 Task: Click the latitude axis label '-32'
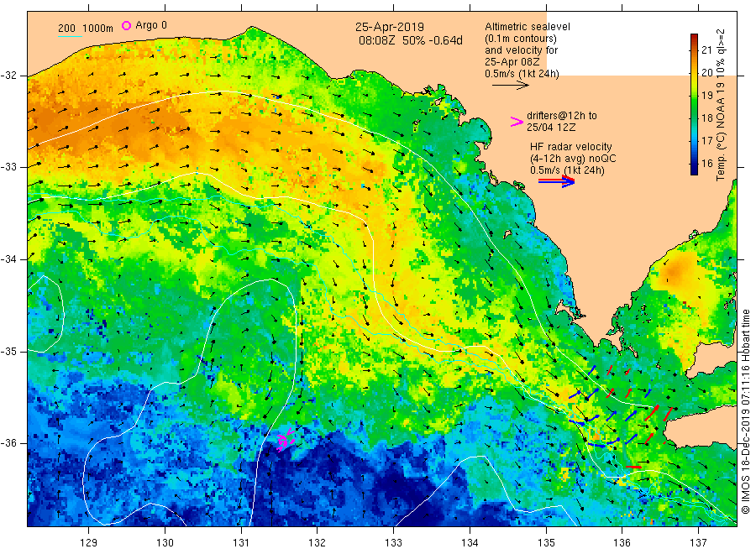pos(8,76)
